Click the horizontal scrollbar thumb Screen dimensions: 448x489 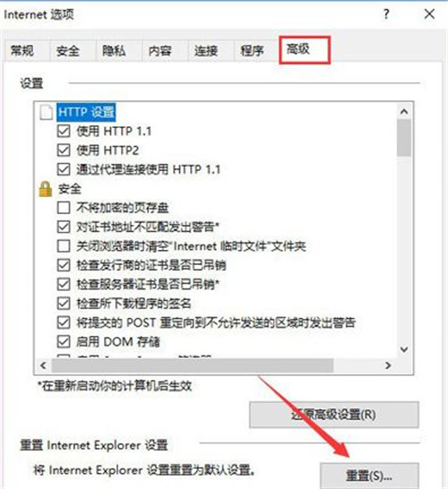pos(193,365)
